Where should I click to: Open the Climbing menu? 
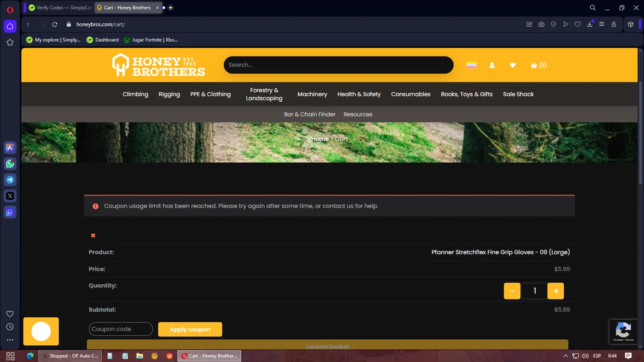click(x=135, y=94)
